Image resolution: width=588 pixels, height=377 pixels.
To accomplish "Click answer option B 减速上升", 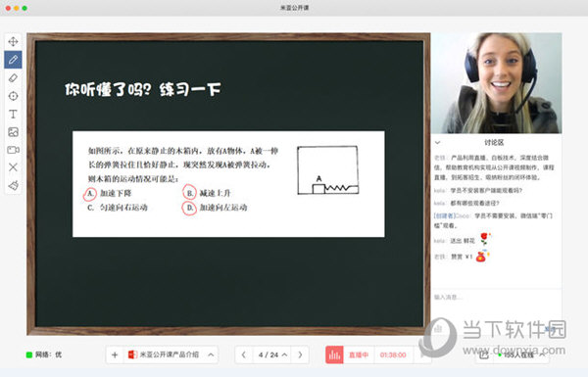I will click(208, 193).
